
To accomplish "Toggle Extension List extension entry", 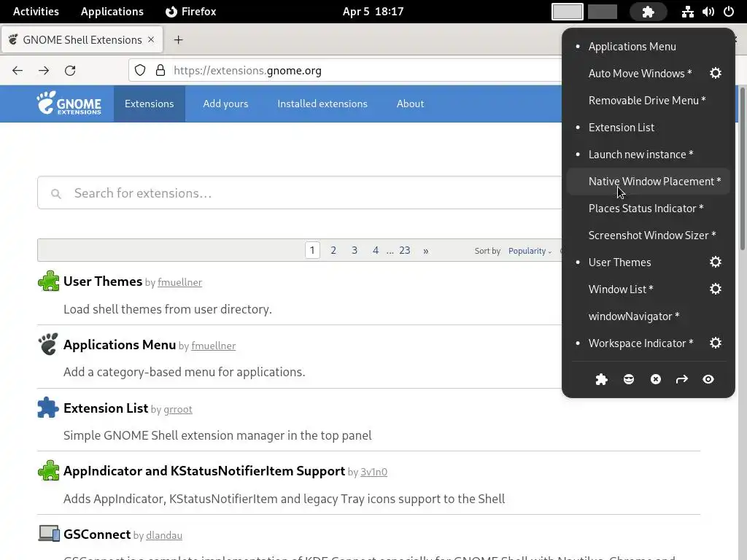I will point(649,128).
